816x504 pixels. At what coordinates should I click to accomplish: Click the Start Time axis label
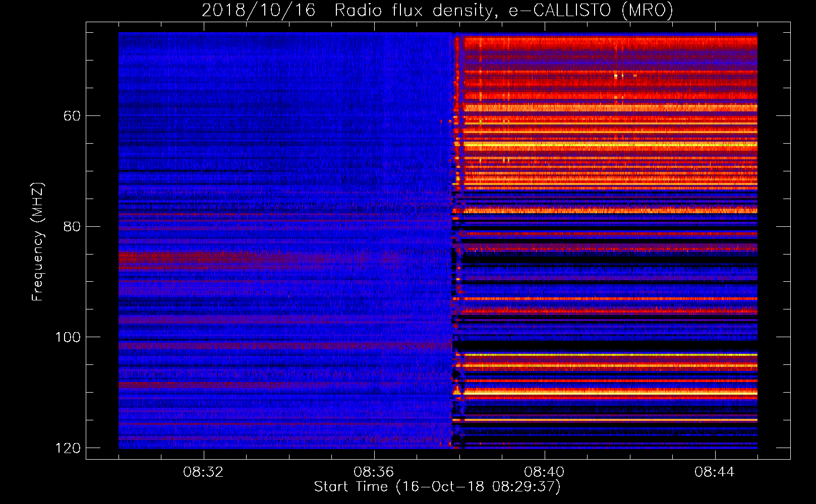pyautogui.click(x=437, y=487)
